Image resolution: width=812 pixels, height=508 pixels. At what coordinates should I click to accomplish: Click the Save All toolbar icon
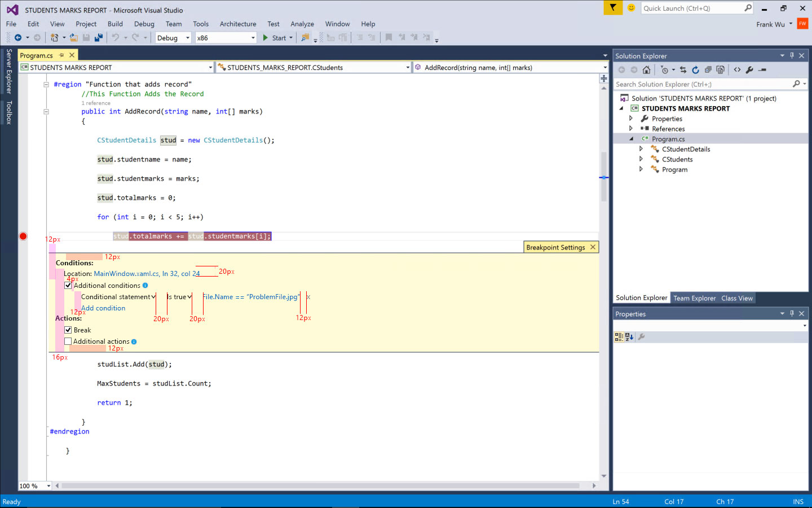pos(99,38)
